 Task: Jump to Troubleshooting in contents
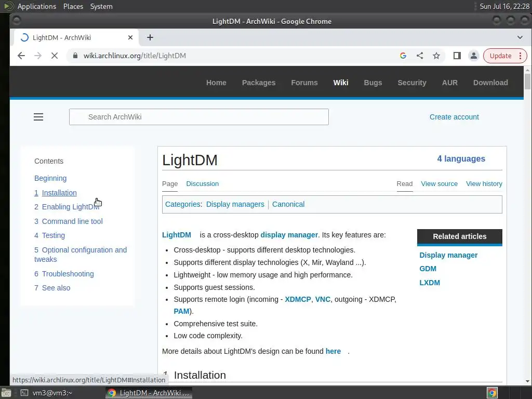point(64,274)
